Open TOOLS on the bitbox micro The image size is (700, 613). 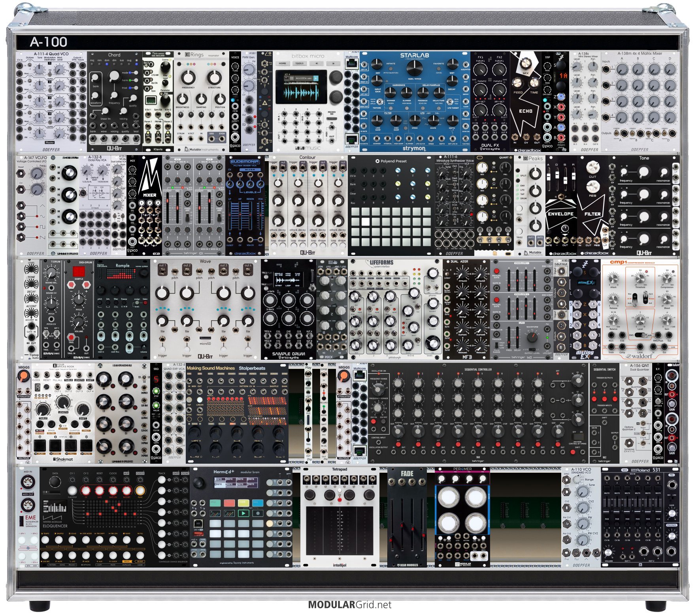(299, 63)
